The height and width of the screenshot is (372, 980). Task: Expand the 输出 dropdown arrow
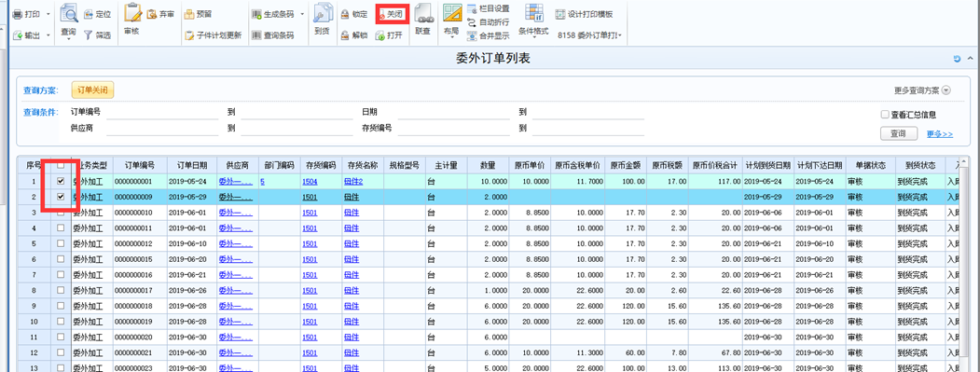(x=48, y=35)
